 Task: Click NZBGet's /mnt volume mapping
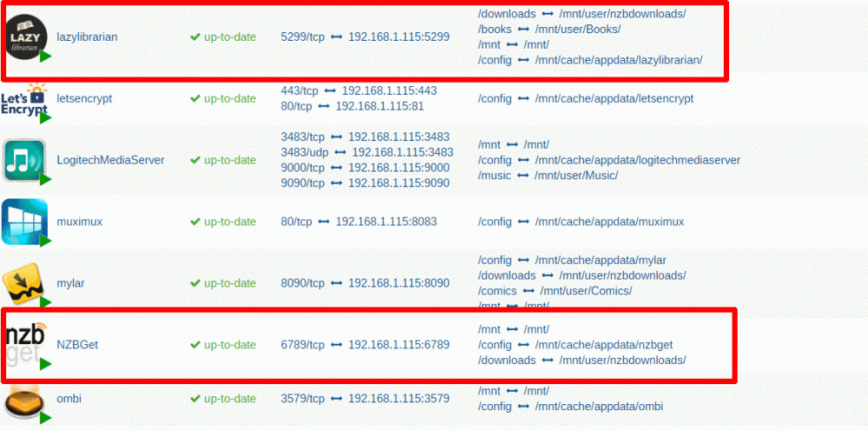tap(513, 329)
